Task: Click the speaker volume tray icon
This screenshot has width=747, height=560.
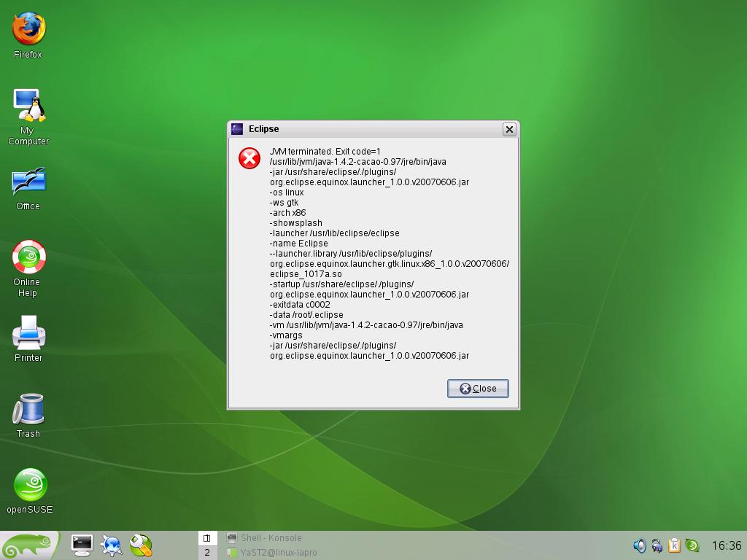Action: click(639, 545)
